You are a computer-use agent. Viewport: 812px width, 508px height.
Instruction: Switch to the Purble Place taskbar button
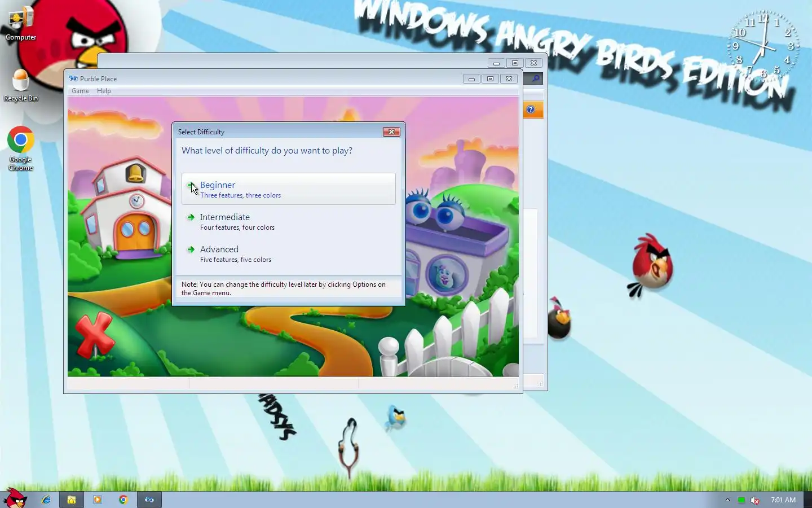tap(149, 500)
